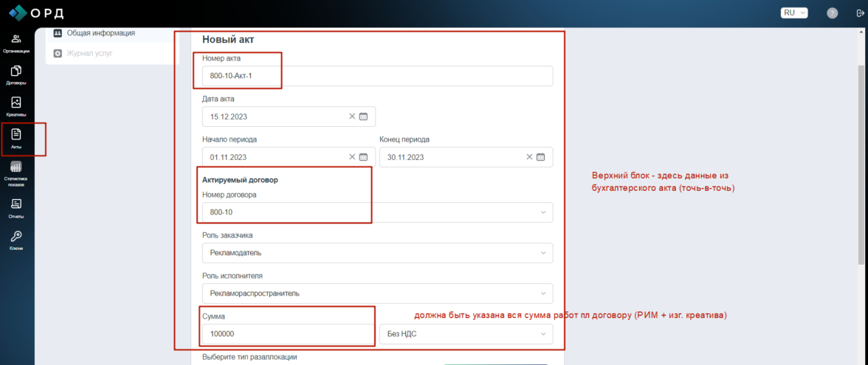Click the Начало периода date field
This screenshot has width=868, height=365.
coord(289,157)
